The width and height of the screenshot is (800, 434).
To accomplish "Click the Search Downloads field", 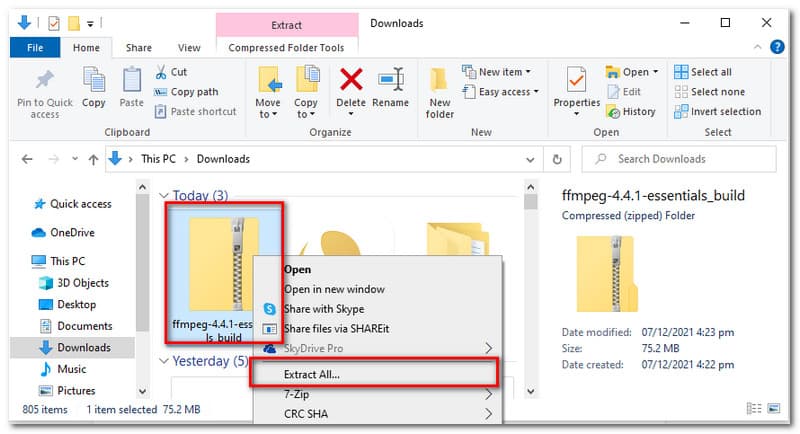I will click(679, 159).
